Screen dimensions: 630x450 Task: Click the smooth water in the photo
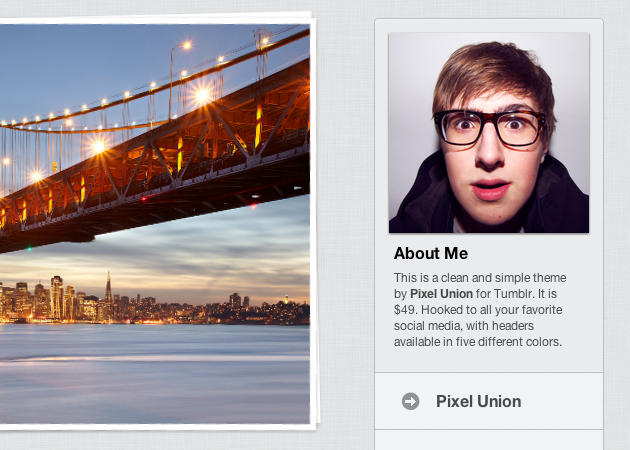(155, 374)
